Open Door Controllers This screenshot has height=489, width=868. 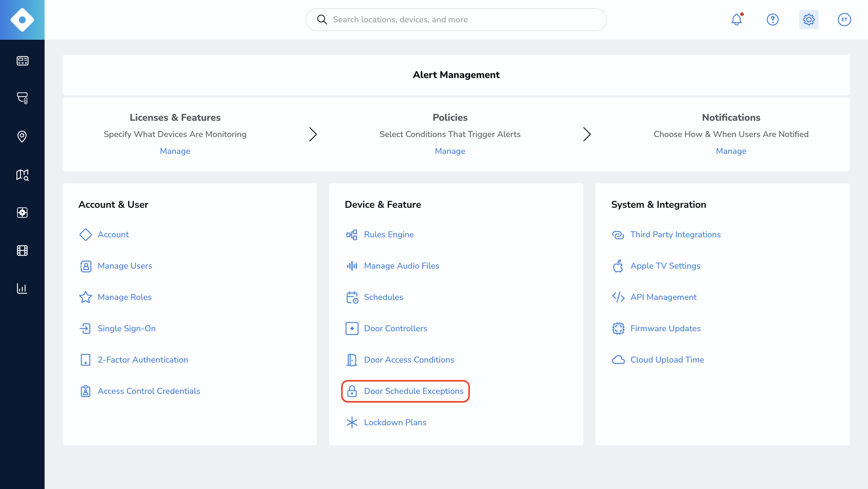(x=396, y=329)
